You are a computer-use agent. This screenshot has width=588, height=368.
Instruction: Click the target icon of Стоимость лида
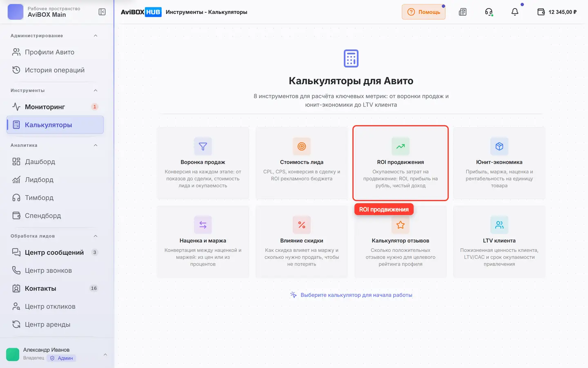pos(302,146)
